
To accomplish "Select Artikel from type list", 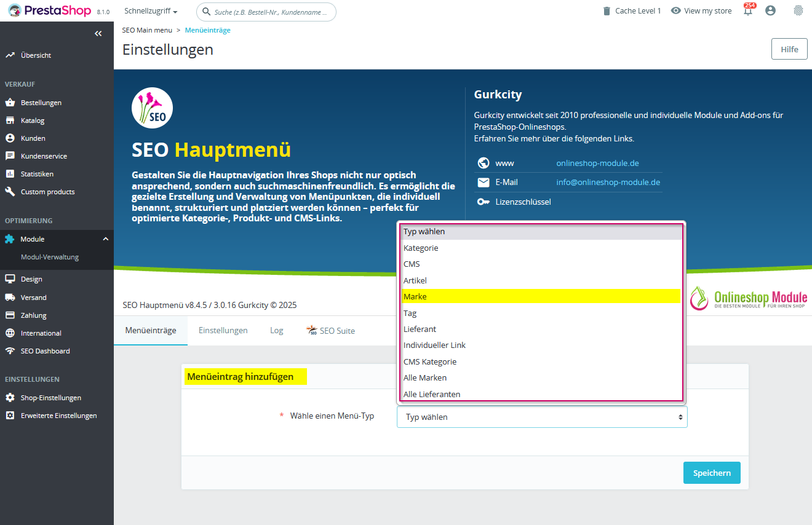I will coord(541,280).
